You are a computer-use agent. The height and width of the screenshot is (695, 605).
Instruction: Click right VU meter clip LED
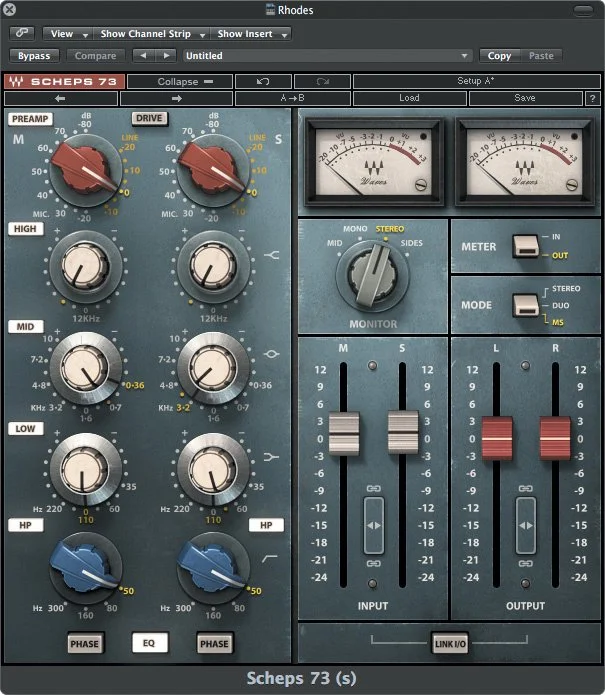click(x=574, y=136)
